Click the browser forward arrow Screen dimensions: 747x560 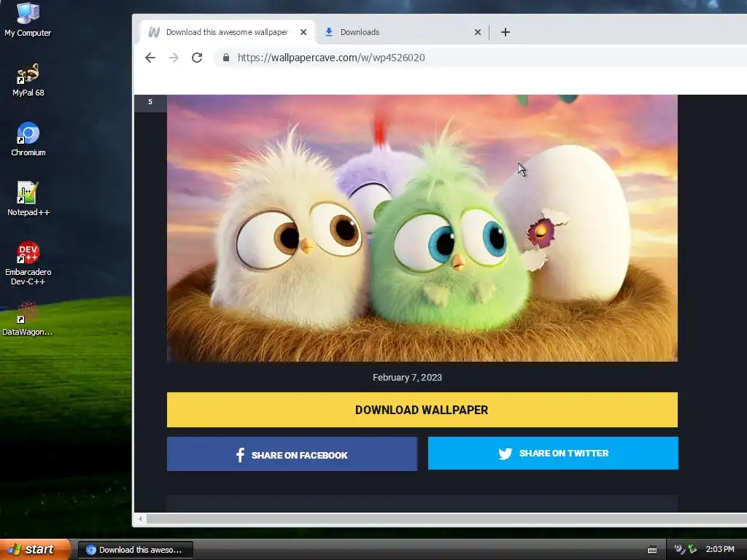pos(174,58)
